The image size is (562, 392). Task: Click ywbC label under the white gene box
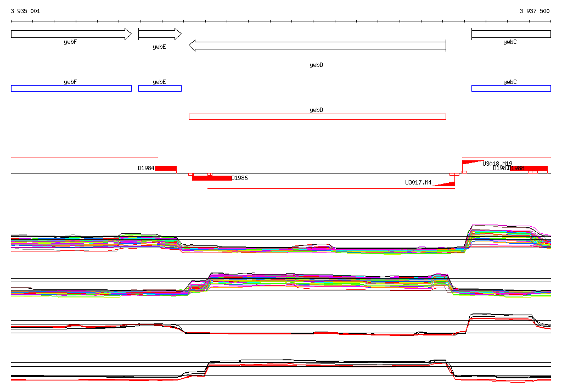click(x=510, y=42)
